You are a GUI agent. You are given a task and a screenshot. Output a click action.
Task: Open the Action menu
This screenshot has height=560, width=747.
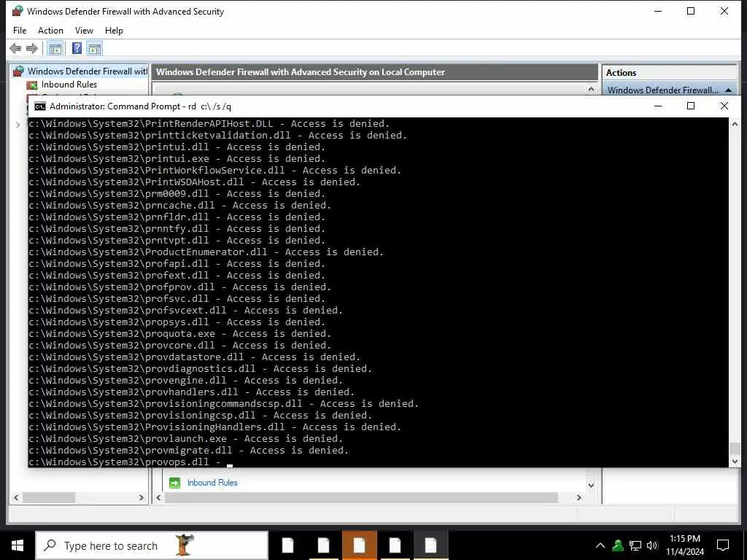pyautogui.click(x=50, y=31)
